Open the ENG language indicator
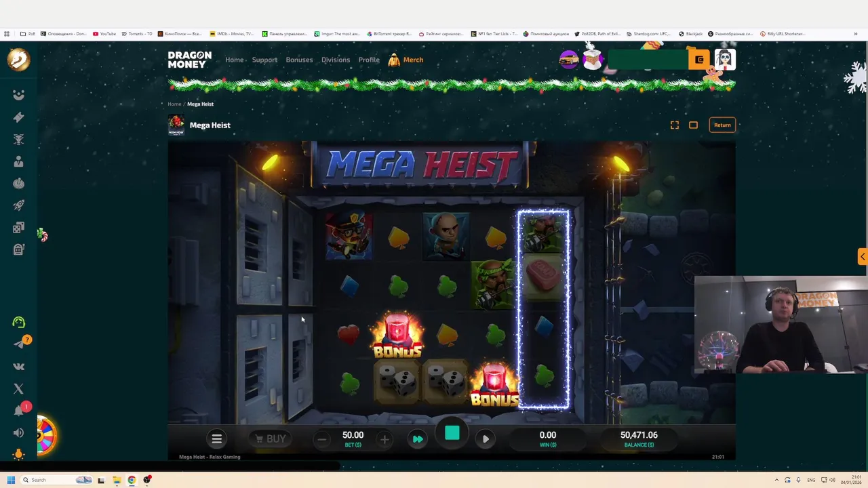Image resolution: width=868 pixels, height=488 pixels. [x=811, y=480]
